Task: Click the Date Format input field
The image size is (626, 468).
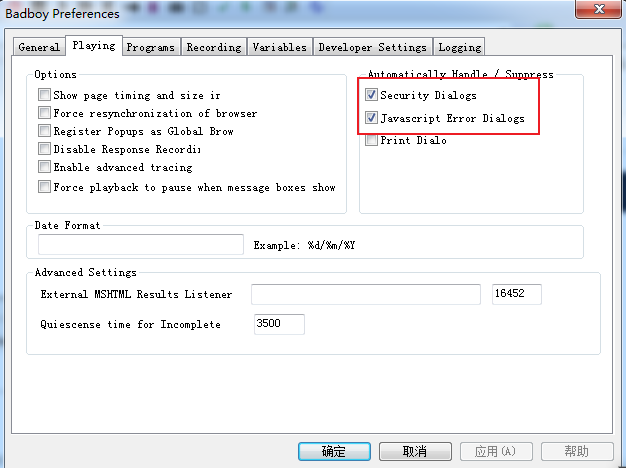Action: [x=141, y=244]
